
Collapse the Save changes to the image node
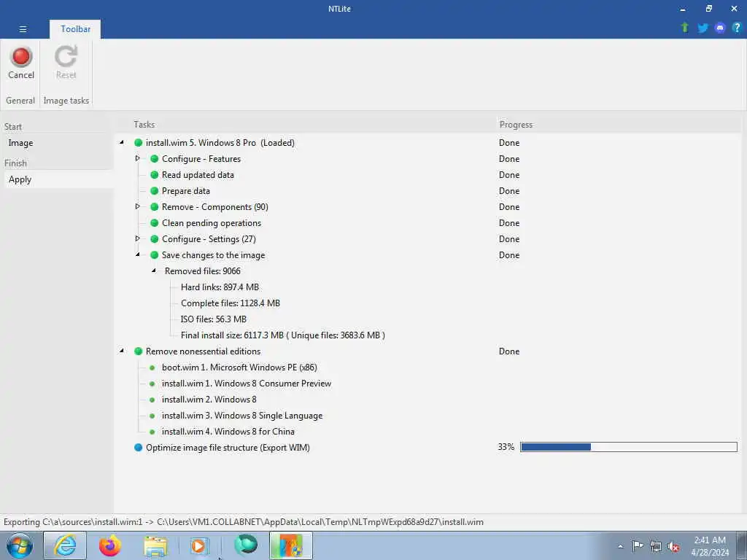(138, 254)
